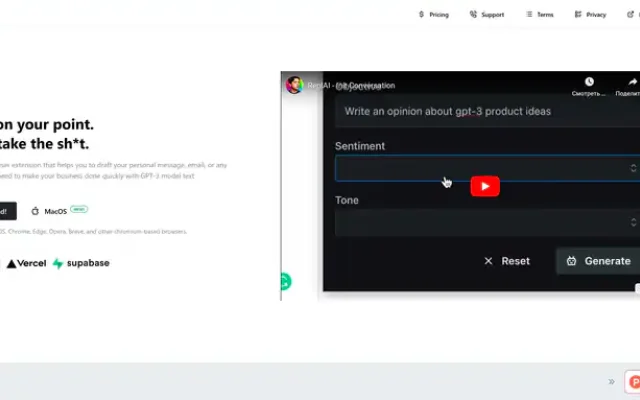Open the Privacy link

point(590,15)
